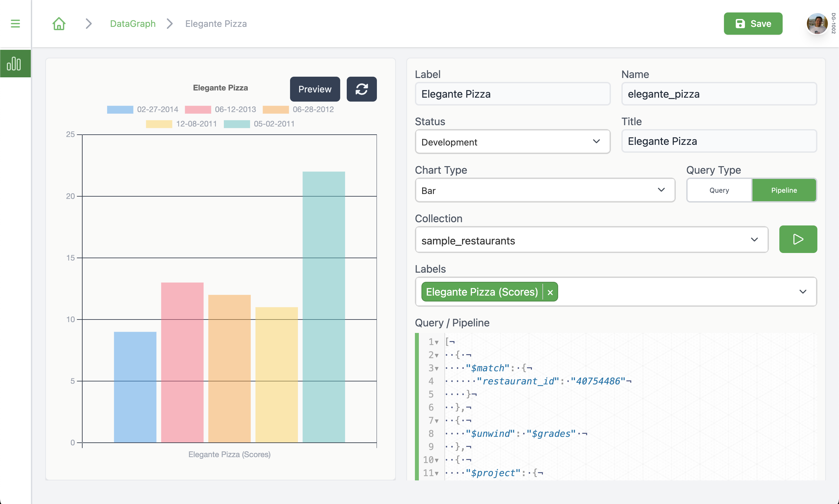Click the user avatar photo

point(817,24)
